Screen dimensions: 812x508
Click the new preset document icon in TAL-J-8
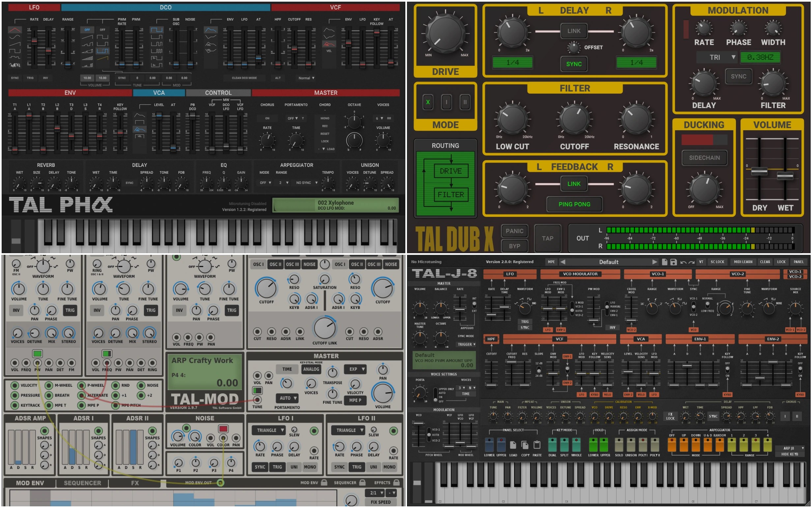[x=664, y=262]
